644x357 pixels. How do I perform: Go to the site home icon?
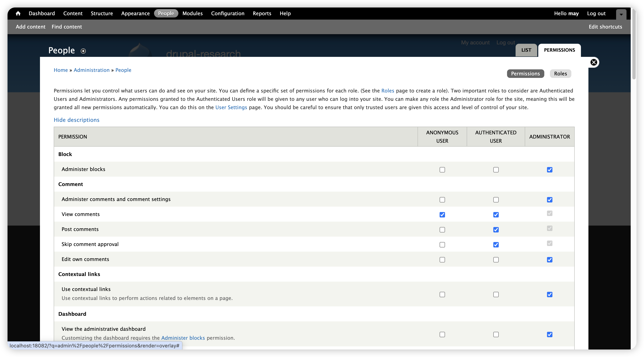click(x=18, y=13)
